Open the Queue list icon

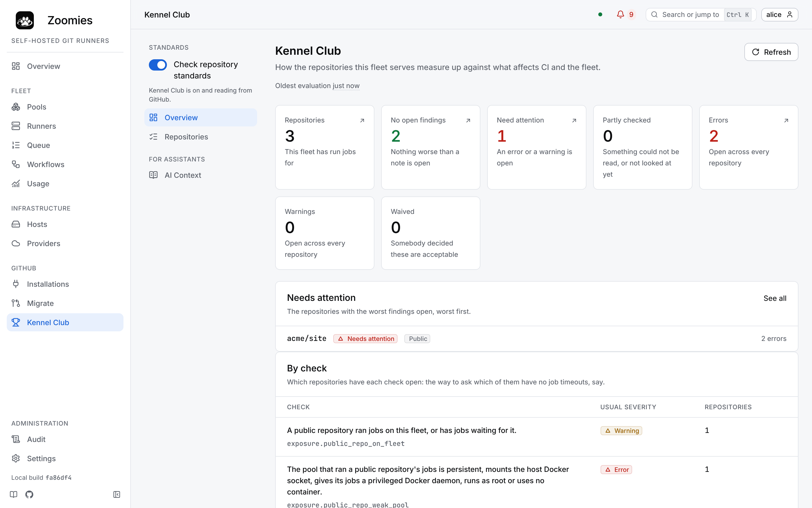[x=16, y=145]
